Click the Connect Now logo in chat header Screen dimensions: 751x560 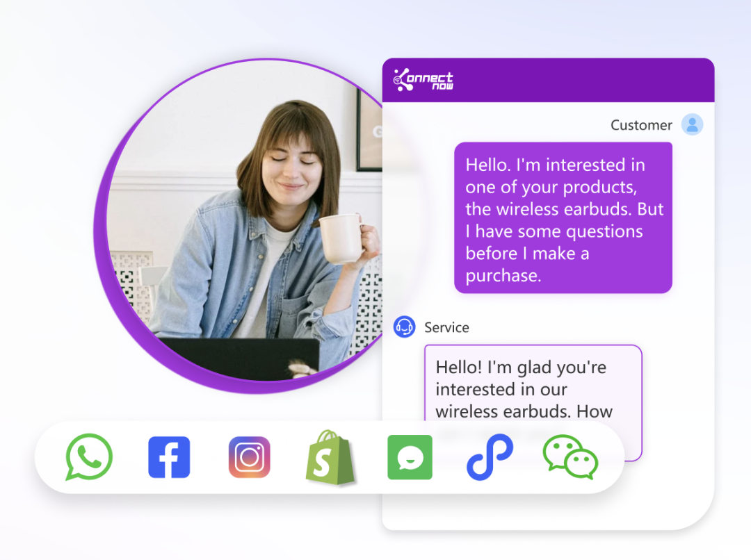pyautogui.click(x=423, y=80)
